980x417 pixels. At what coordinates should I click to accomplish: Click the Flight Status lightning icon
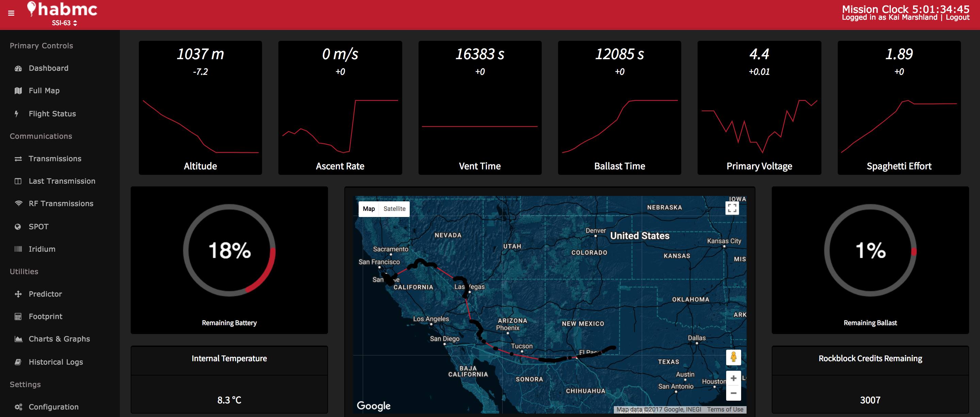16,114
